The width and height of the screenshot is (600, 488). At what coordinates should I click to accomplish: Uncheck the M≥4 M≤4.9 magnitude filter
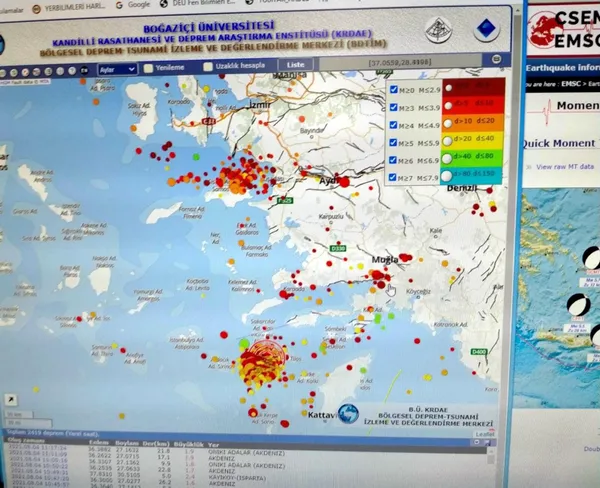[393, 125]
